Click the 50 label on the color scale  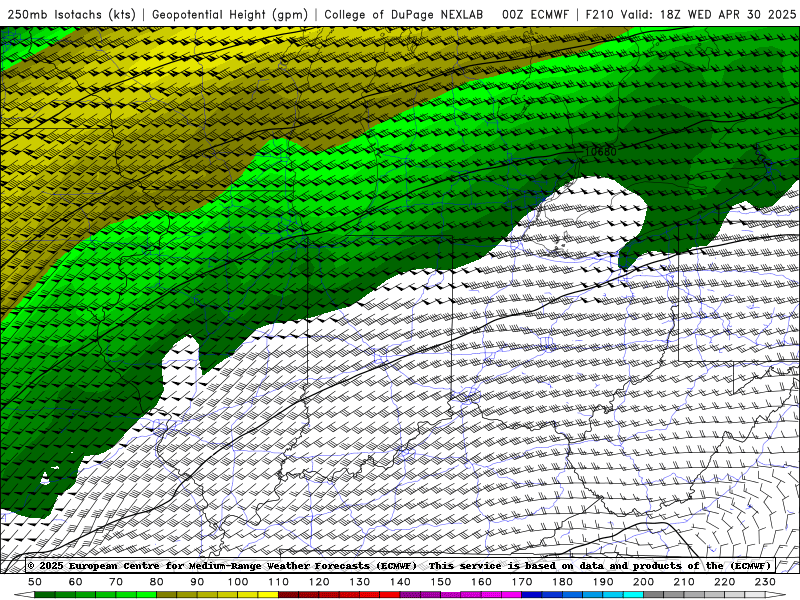[35, 582]
